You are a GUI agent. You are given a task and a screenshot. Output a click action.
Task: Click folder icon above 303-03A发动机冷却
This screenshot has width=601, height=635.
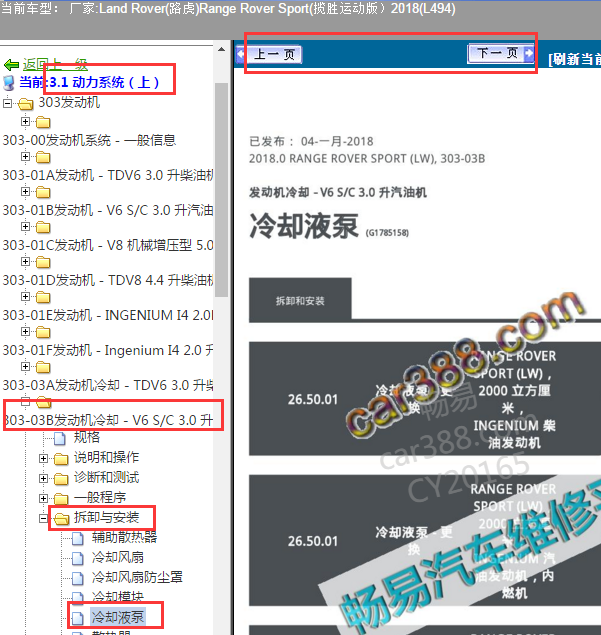pos(43,367)
